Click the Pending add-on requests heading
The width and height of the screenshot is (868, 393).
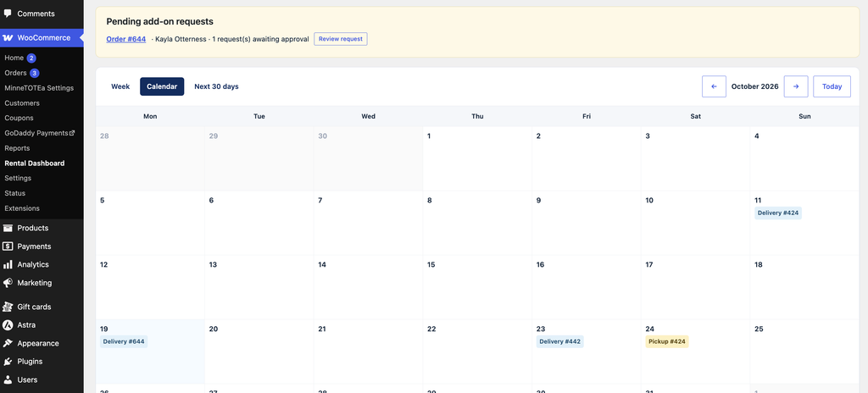pos(160,21)
